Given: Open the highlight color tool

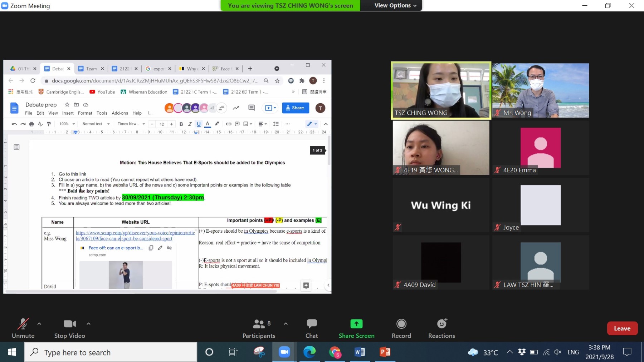Looking at the screenshot, I should [x=217, y=124].
